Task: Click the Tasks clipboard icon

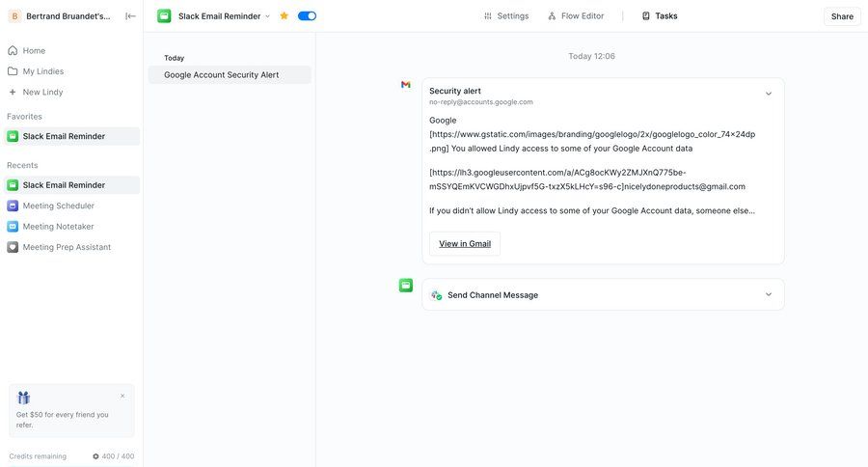Action: pos(645,16)
